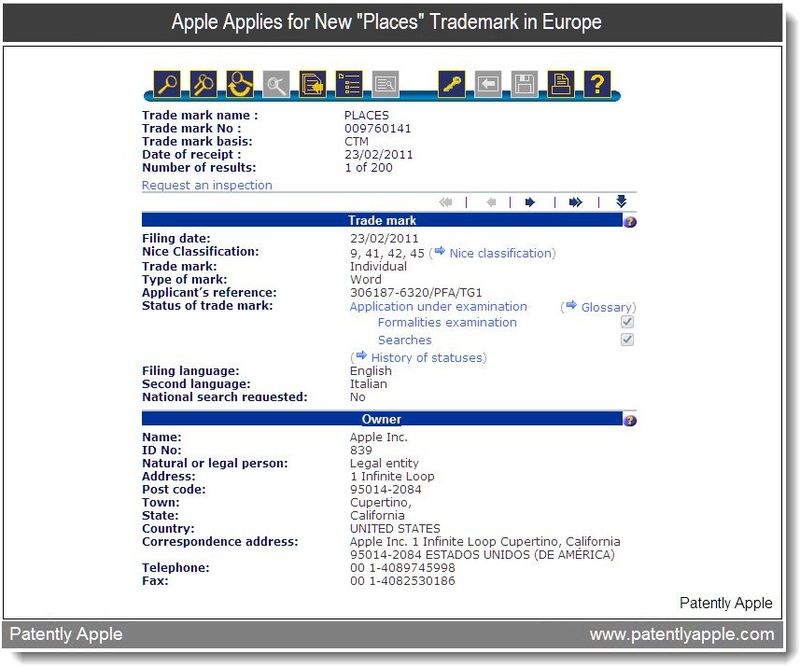This screenshot has width=800, height=667.
Task: Open the Glossary link
Action: click(605, 307)
